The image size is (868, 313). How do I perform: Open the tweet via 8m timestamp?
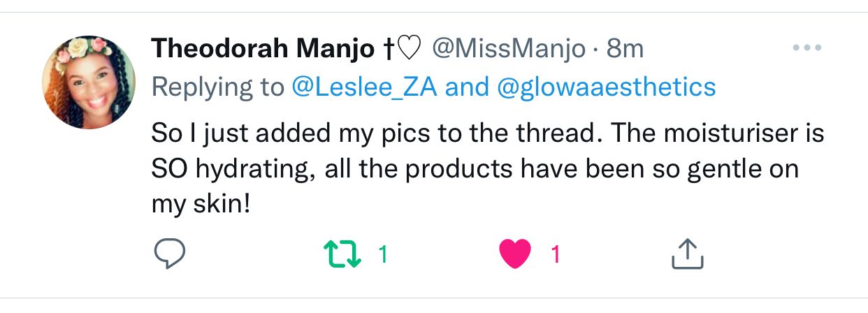[625, 48]
